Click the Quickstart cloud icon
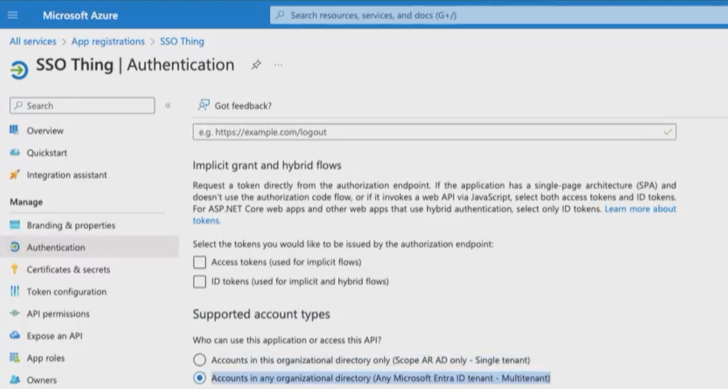The width and height of the screenshot is (728, 389). [x=15, y=152]
